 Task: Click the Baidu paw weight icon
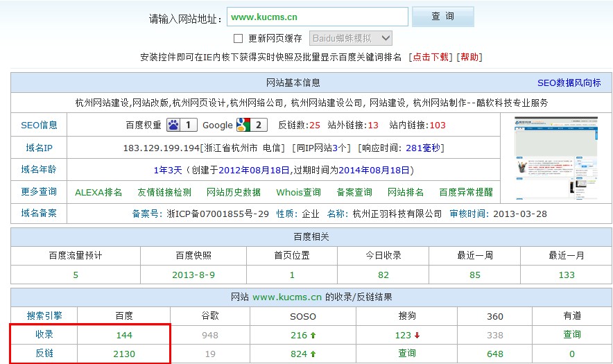tap(173, 125)
